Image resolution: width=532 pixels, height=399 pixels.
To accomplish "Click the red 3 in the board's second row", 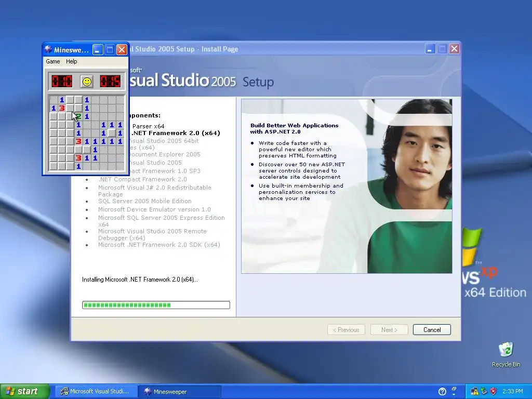I will (62, 108).
